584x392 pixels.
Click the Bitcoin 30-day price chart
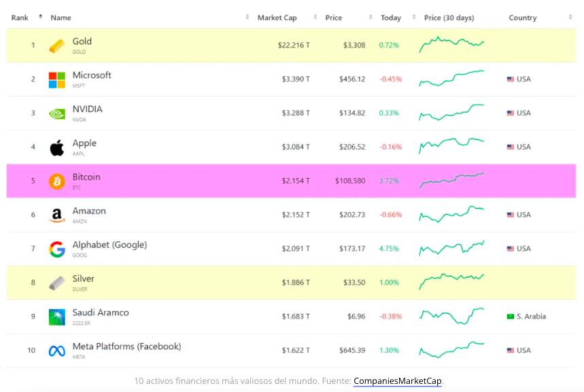pyautogui.click(x=452, y=180)
